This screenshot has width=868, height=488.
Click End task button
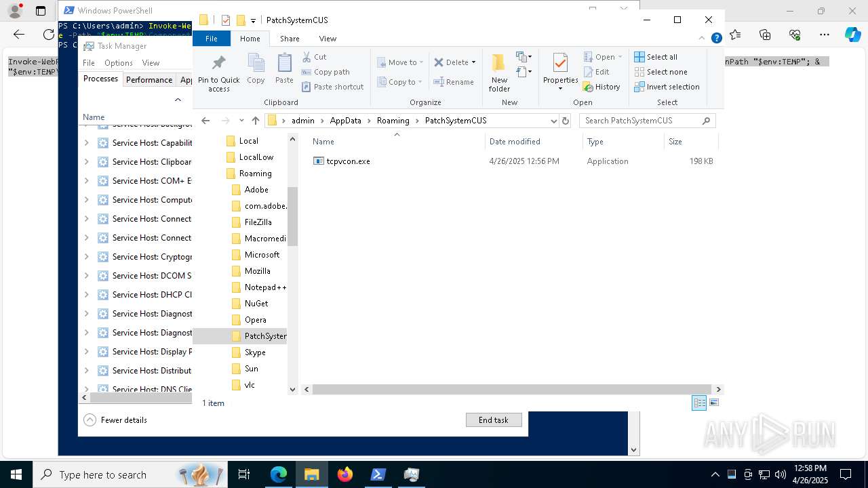point(494,420)
